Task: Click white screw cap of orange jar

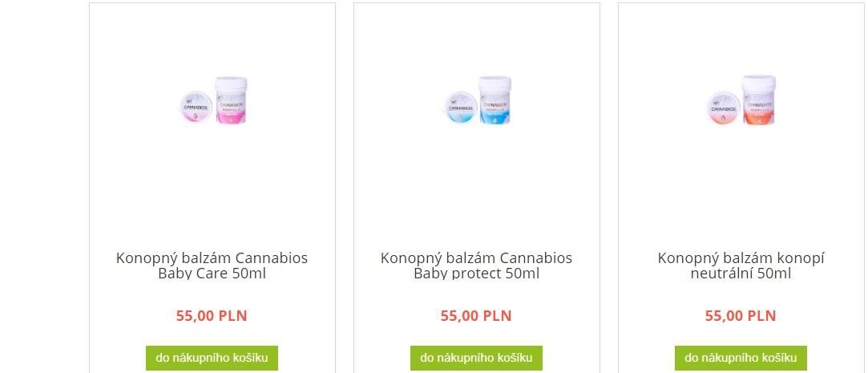Action: 760,84
